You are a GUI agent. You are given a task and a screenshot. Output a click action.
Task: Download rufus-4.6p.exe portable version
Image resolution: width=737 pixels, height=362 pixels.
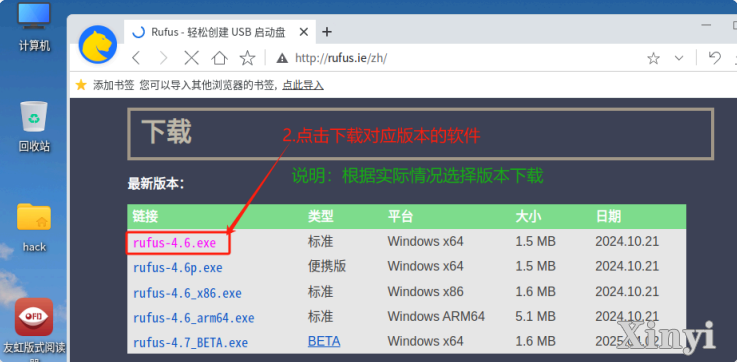pyautogui.click(x=178, y=268)
